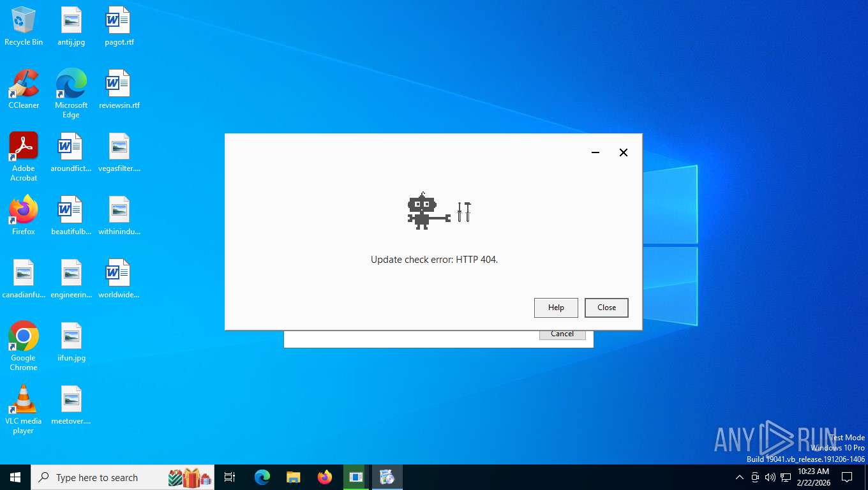Open the Google Chrome desktop shortcut
Viewport: 868px width, 490px height.
click(x=24, y=346)
